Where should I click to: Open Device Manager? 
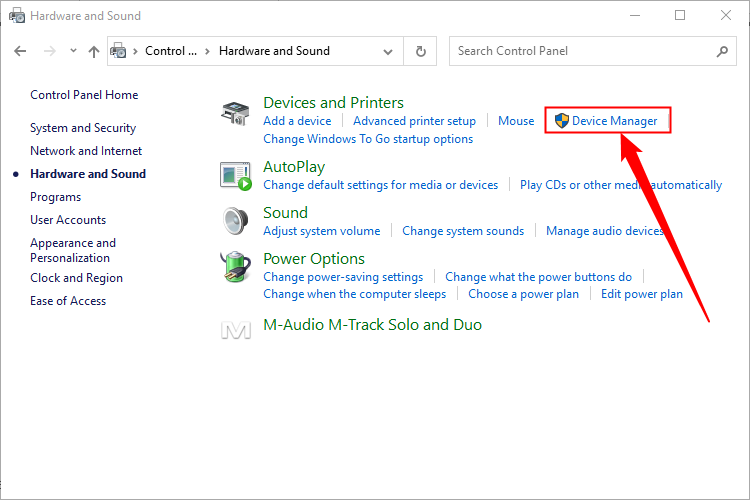(615, 121)
